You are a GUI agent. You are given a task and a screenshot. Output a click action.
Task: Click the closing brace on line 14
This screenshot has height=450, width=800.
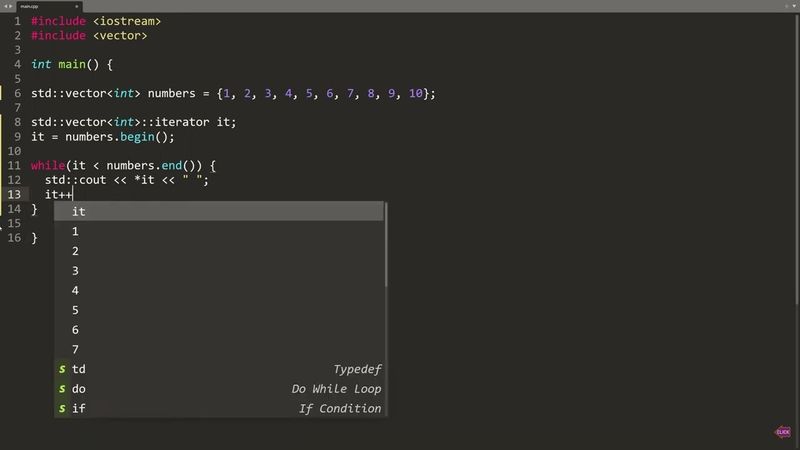tap(34, 209)
